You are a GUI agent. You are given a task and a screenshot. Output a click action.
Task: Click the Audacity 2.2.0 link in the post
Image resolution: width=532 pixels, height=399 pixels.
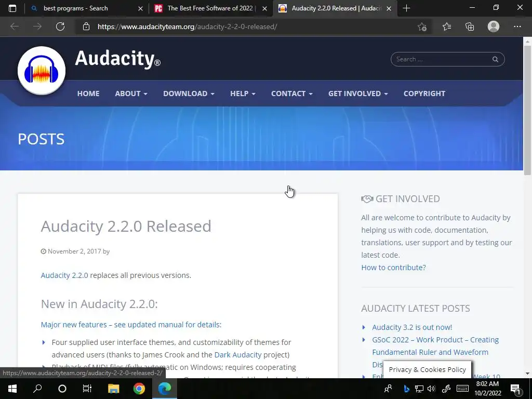pos(64,275)
